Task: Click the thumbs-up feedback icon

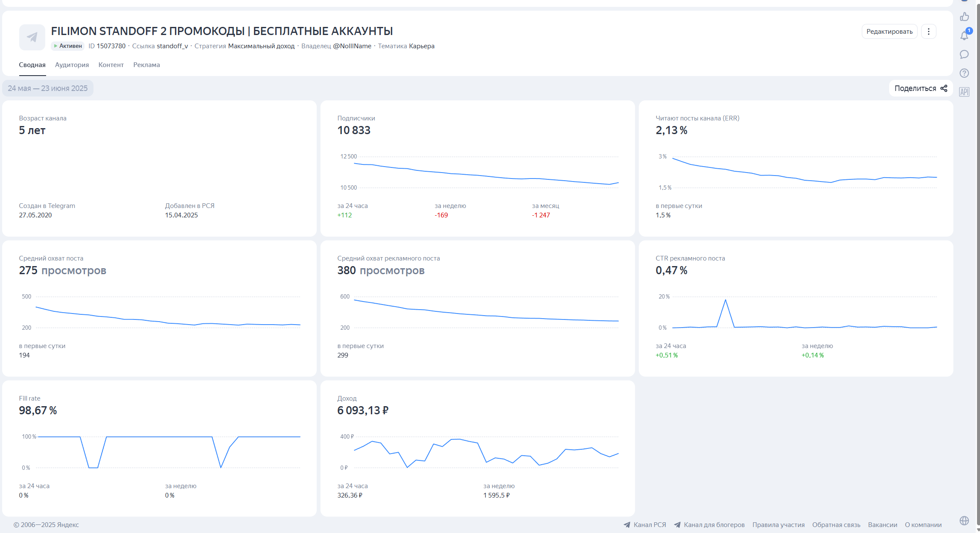Action: pos(964,17)
